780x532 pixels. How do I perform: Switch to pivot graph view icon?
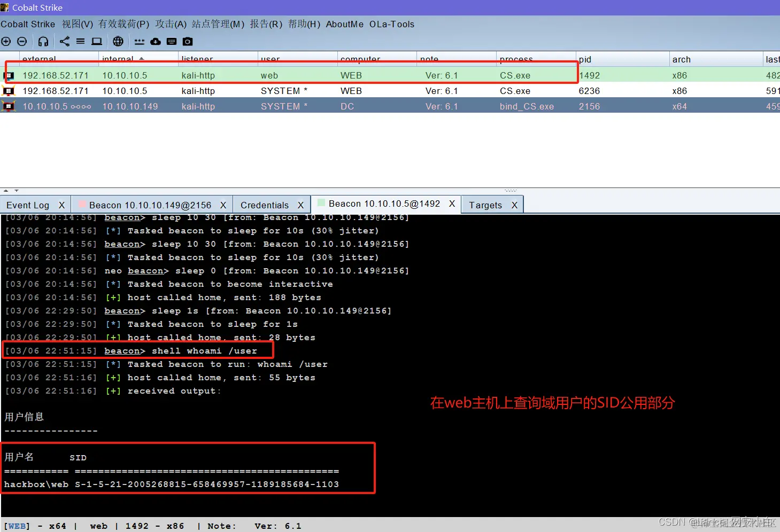65,41
